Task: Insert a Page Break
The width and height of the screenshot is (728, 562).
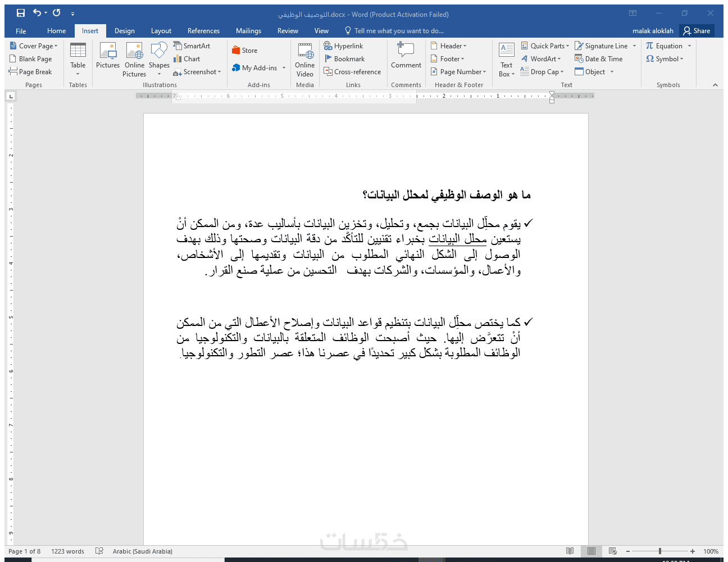Action: (x=30, y=72)
